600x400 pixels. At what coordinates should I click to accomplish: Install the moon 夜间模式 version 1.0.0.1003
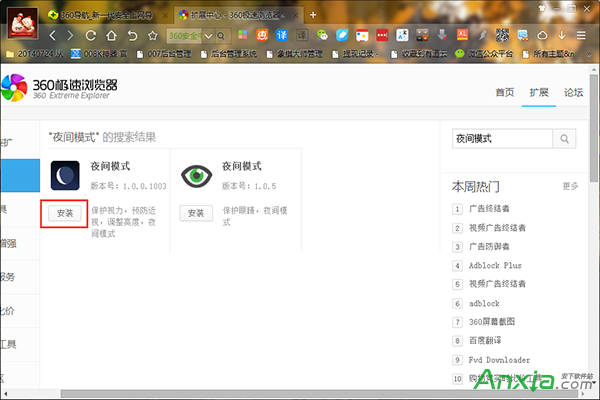65,213
